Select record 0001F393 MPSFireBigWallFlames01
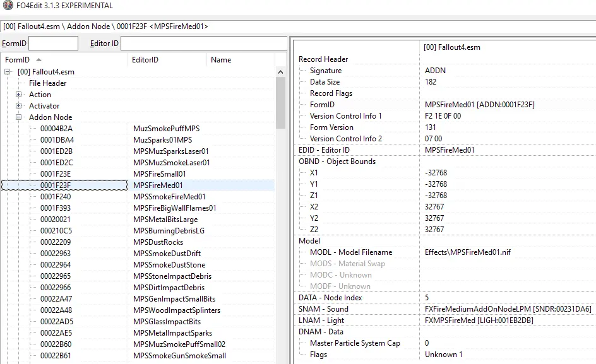Image resolution: width=596 pixels, height=364 pixels. coord(138,208)
